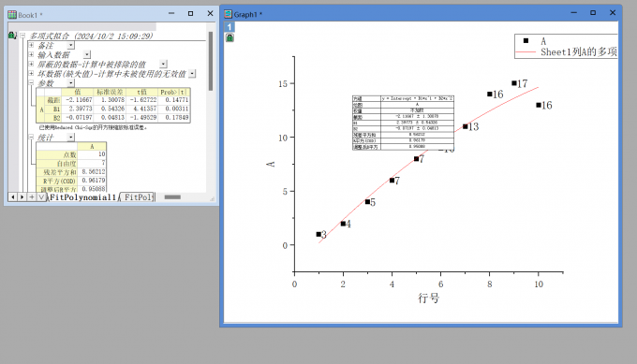The height and width of the screenshot is (364, 637).
Task: Expand the 备注 node
Action: (31, 45)
